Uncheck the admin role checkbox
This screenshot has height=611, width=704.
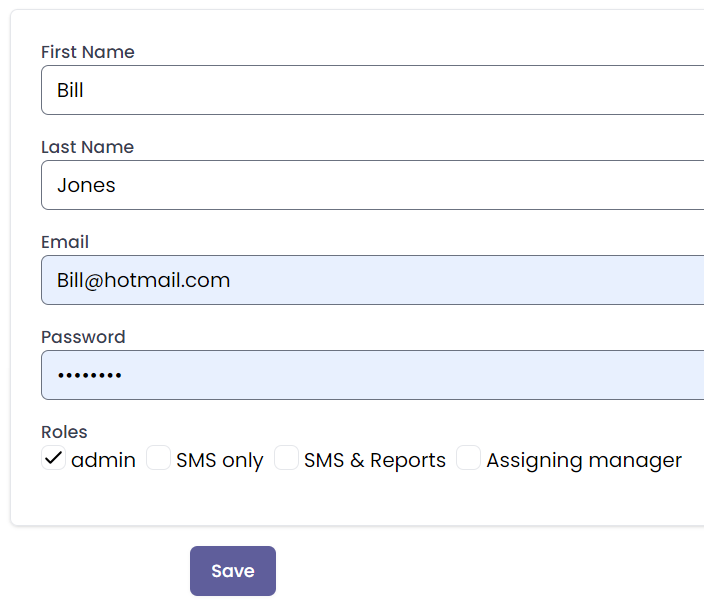[53, 459]
